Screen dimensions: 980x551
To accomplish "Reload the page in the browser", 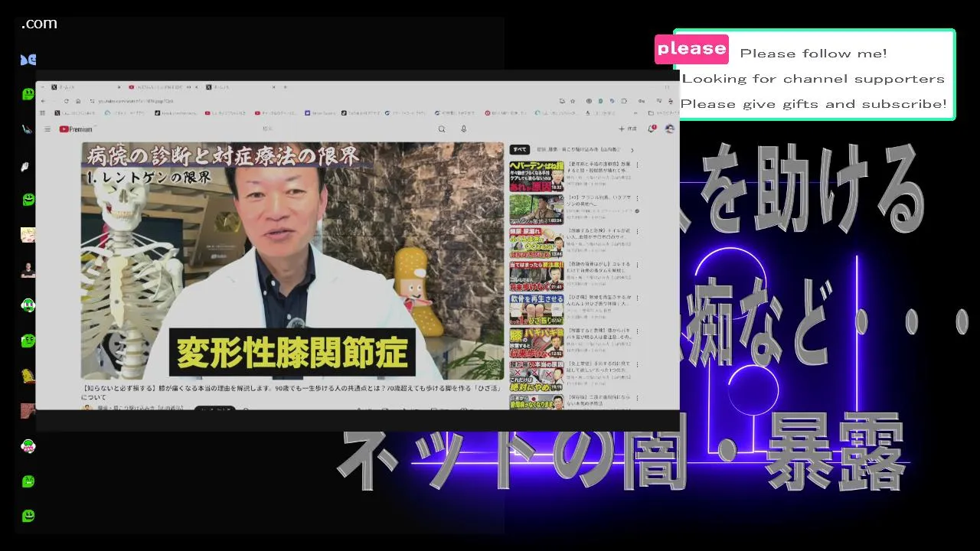I will pos(67,101).
